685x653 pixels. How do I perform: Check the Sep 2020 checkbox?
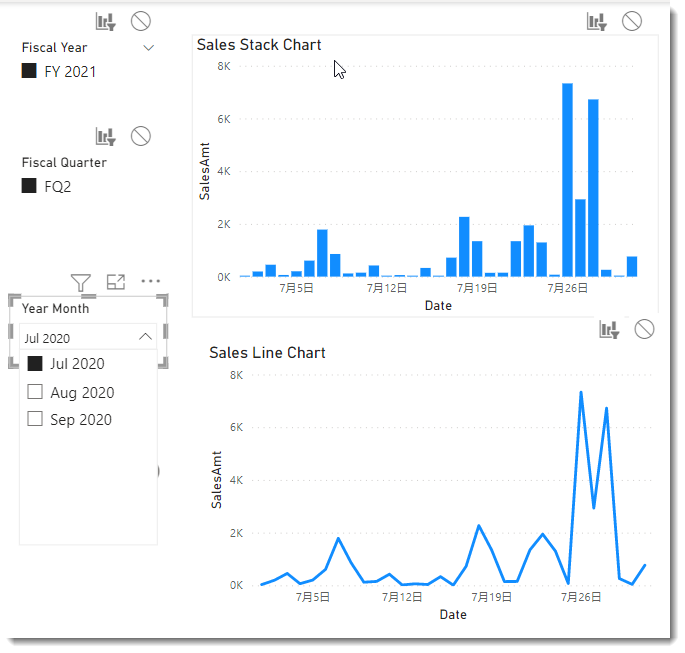(35, 418)
